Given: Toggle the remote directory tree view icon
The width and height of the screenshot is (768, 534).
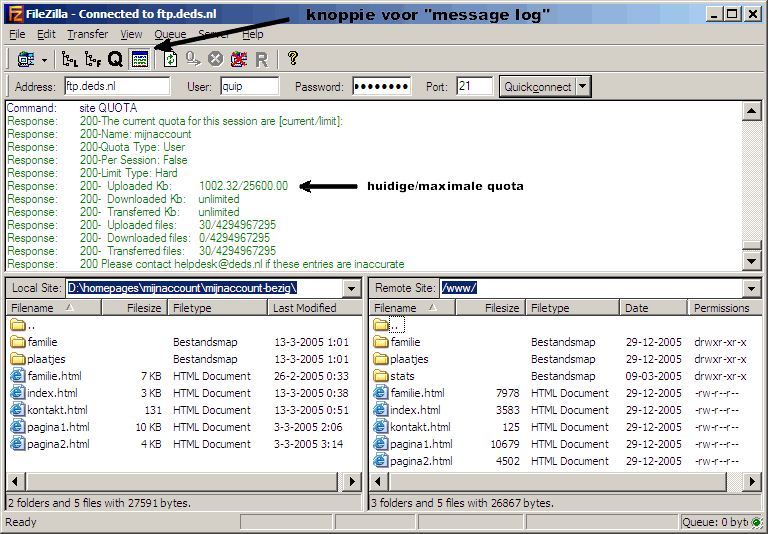Looking at the screenshot, I should tap(93, 59).
